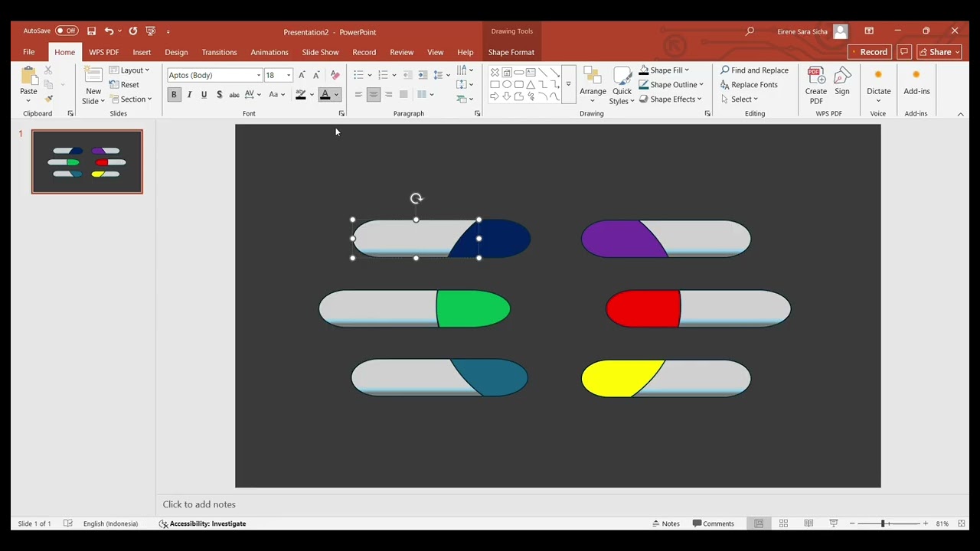Open the File menu
This screenshot has height=551, width=980.
pos(28,52)
